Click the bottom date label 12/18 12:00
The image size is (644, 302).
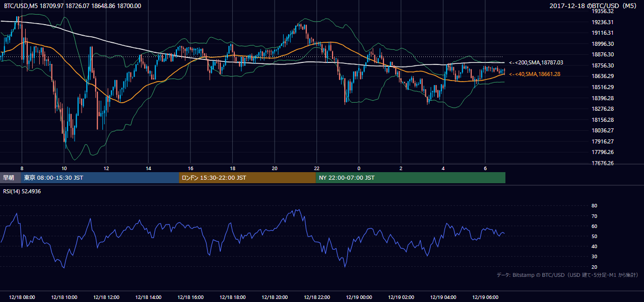pyautogui.click(x=106, y=297)
